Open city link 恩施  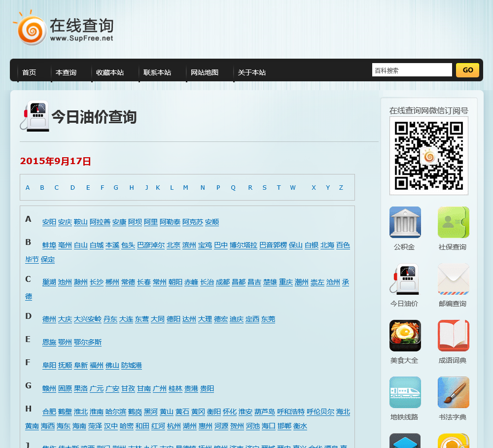[x=49, y=343]
